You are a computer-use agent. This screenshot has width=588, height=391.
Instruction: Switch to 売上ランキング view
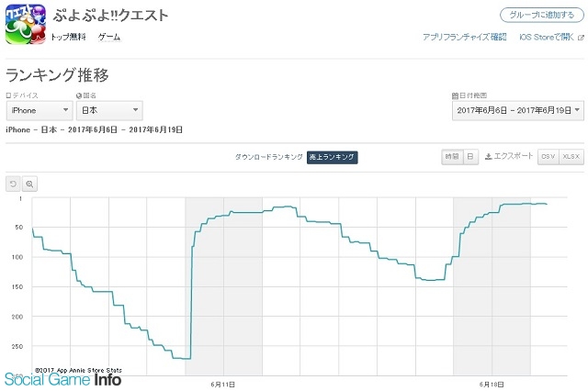(x=333, y=157)
